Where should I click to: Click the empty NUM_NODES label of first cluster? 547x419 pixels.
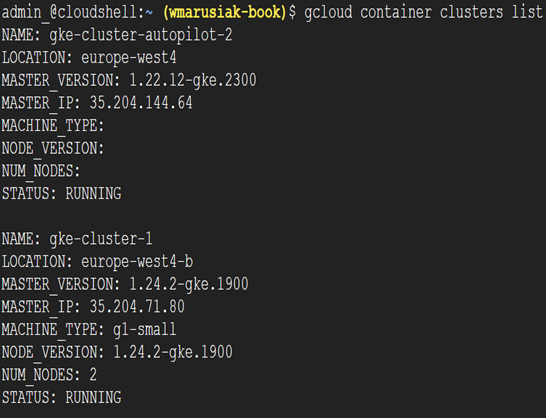41,171
